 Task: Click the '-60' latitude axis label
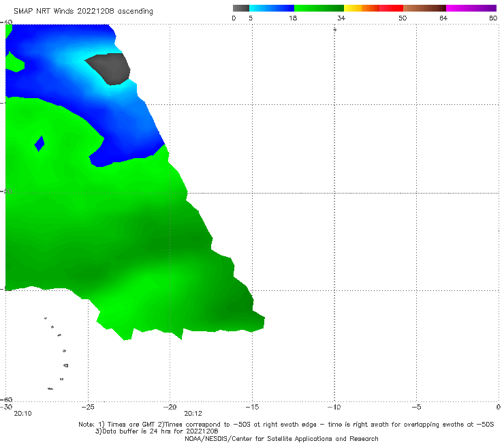[6, 399]
